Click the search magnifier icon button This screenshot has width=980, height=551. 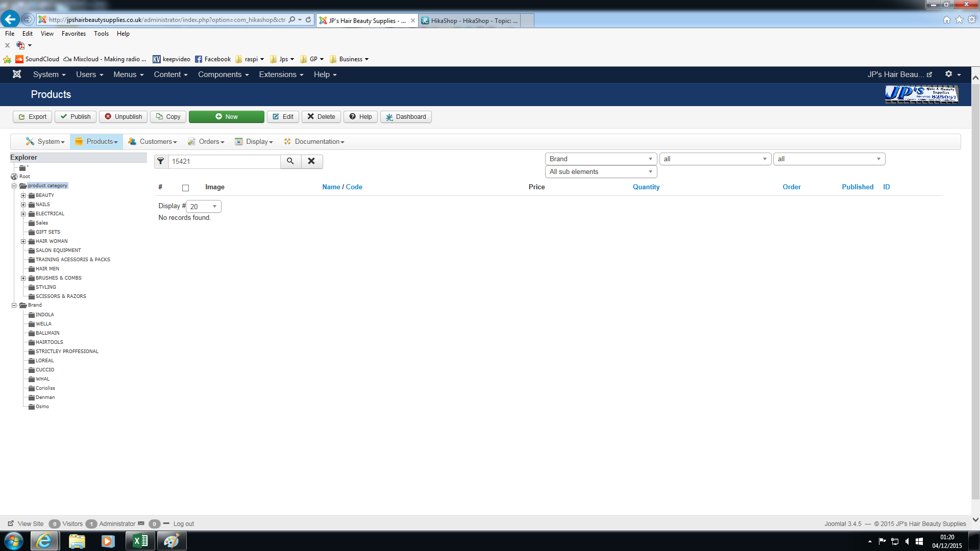pos(290,161)
